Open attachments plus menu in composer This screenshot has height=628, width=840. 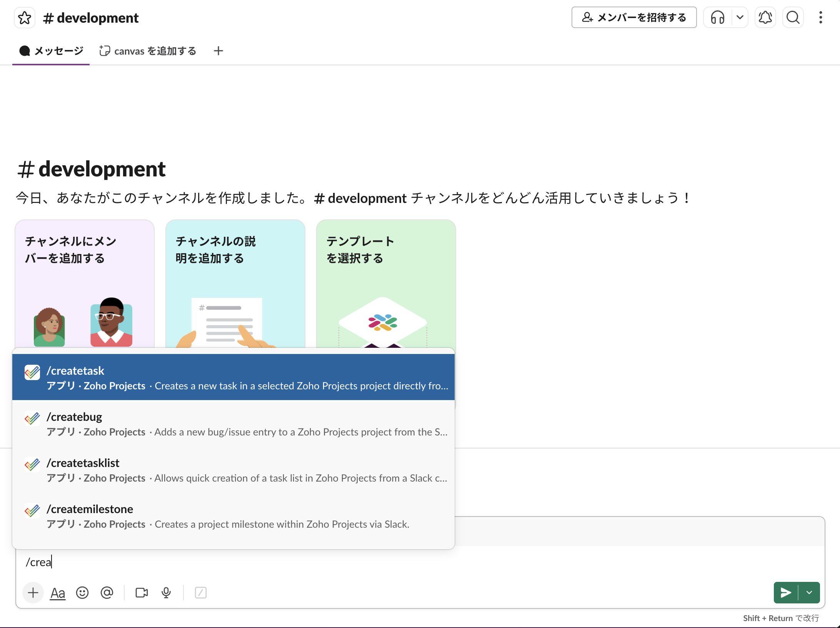pyautogui.click(x=33, y=593)
